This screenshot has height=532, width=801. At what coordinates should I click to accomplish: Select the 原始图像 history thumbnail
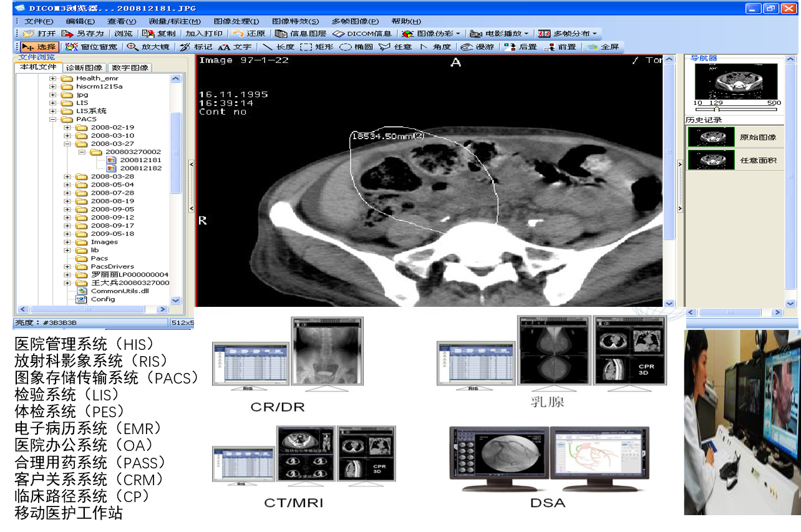pyautogui.click(x=711, y=137)
